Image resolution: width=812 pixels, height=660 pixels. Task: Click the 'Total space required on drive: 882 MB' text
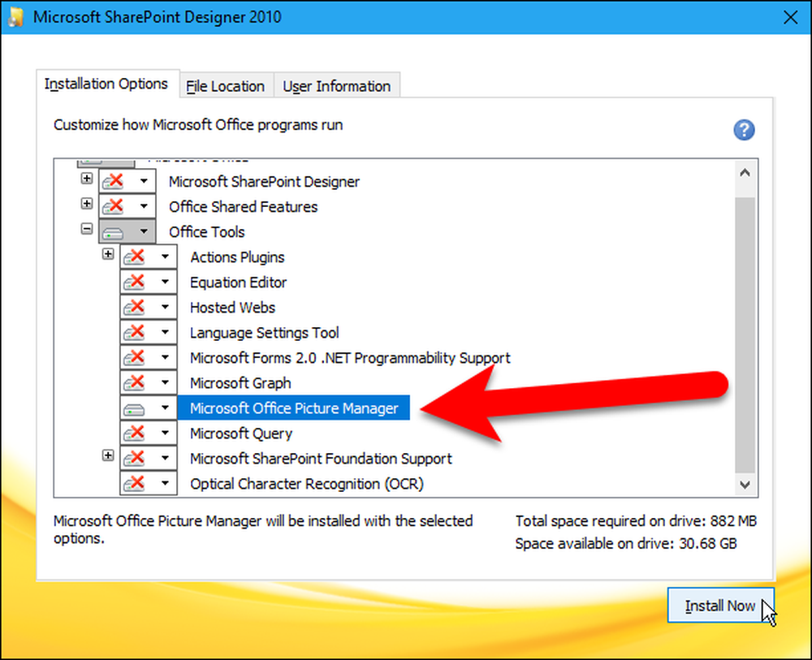[636, 520]
